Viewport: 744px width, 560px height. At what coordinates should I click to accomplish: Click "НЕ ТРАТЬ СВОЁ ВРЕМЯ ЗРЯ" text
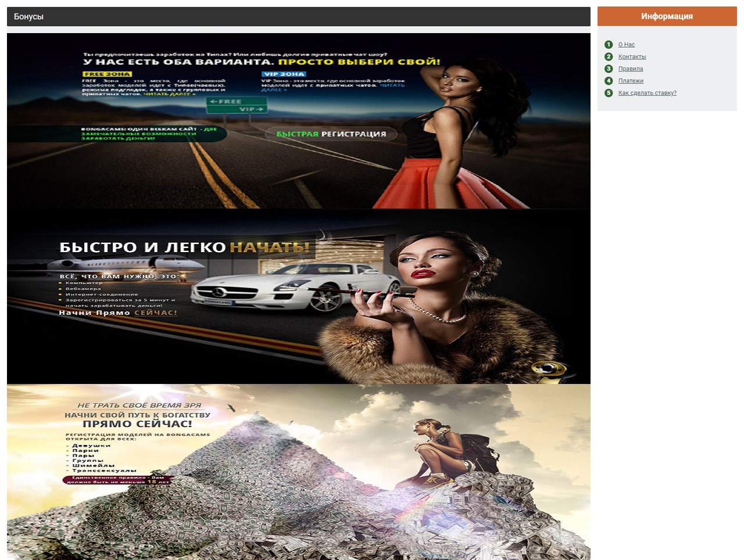(139, 405)
